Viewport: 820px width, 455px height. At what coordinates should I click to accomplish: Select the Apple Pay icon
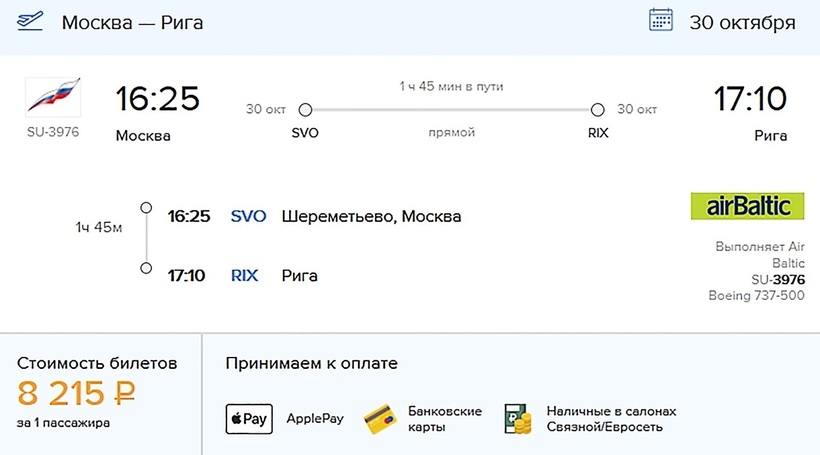click(x=249, y=418)
